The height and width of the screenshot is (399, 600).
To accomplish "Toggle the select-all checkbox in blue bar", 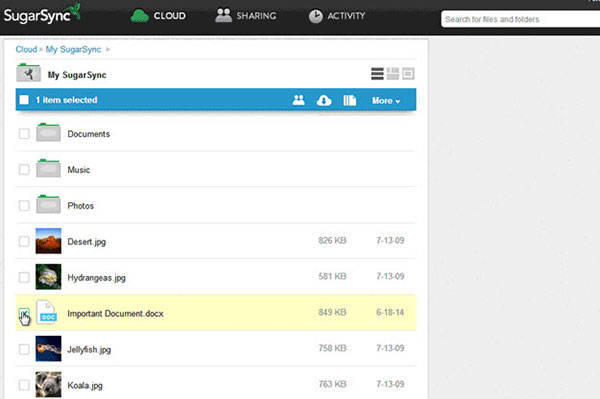I will [x=24, y=100].
